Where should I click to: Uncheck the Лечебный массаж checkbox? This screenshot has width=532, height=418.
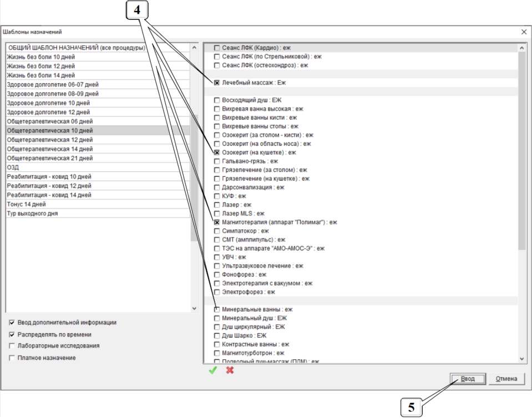217,83
